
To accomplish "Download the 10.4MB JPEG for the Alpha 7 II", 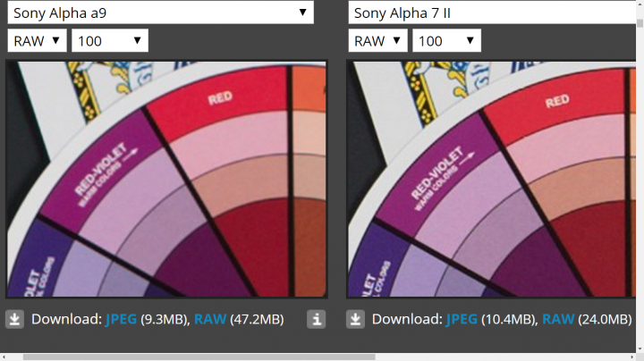I will point(463,319).
